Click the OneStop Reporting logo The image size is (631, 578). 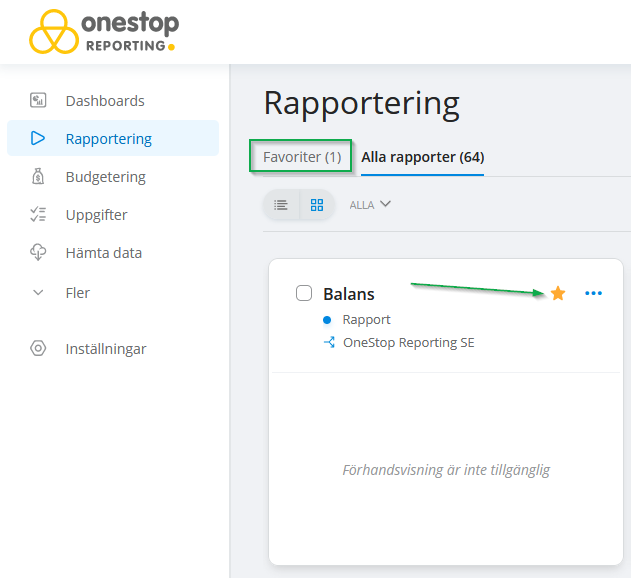tap(103, 32)
